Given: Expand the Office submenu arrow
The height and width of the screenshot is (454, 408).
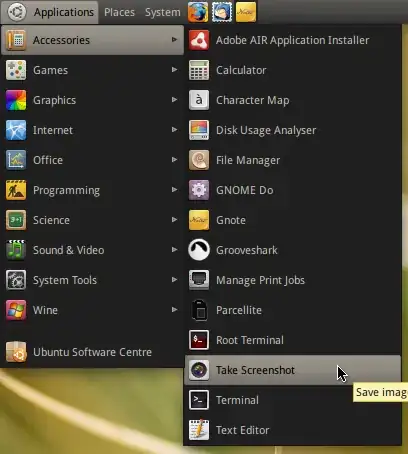Looking at the screenshot, I should pos(174,160).
